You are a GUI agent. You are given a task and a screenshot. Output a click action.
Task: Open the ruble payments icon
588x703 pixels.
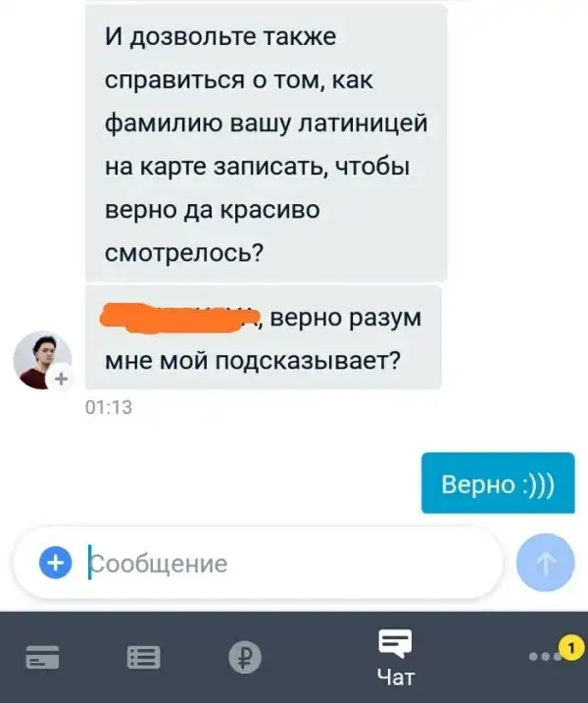point(245,657)
